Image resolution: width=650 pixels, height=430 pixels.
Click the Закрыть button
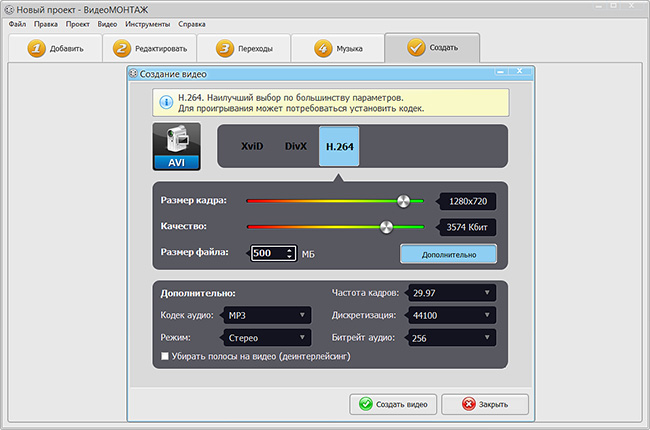[x=485, y=404]
